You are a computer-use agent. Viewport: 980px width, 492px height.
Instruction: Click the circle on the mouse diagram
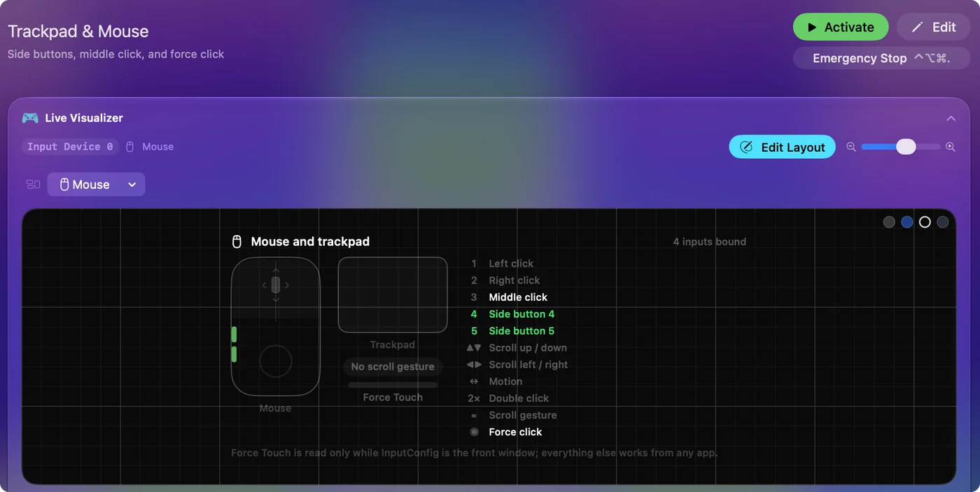[x=276, y=361]
